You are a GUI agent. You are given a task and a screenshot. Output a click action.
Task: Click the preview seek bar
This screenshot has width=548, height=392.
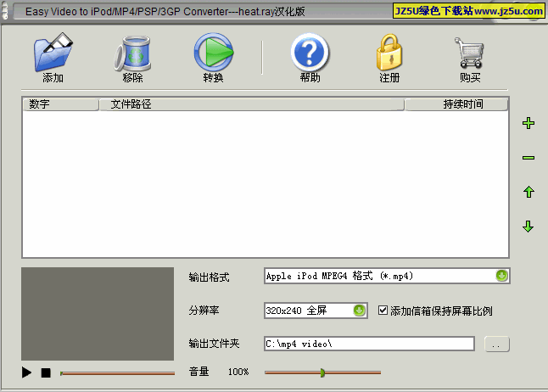tap(117, 373)
